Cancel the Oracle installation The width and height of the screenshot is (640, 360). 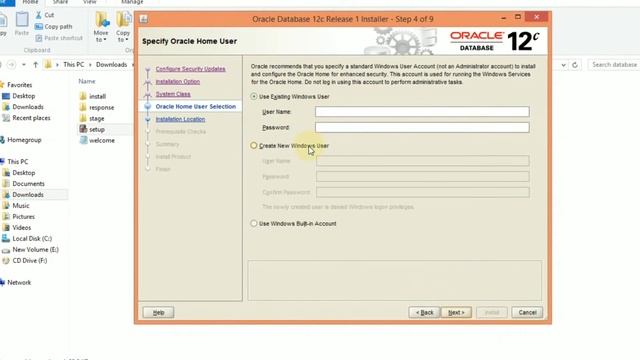[527, 312]
